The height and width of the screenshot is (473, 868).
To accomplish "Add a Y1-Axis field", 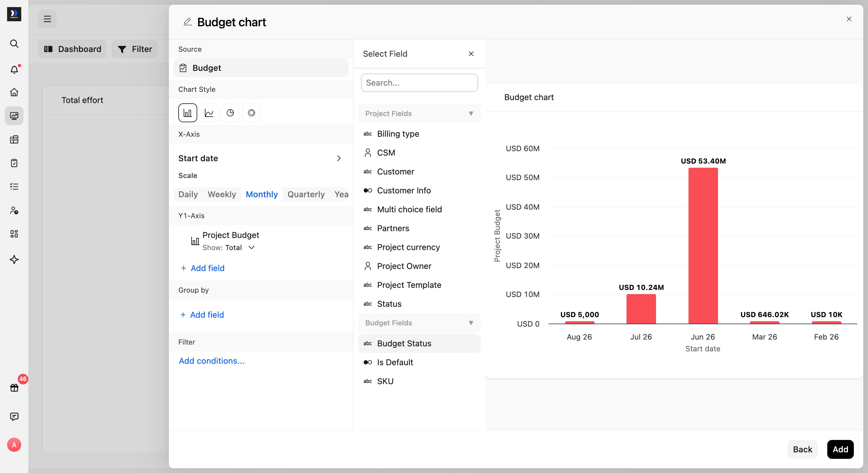I will (x=203, y=268).
